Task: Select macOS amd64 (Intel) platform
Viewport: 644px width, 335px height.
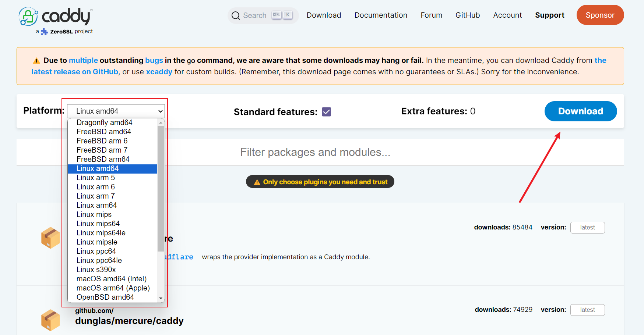Action: coord(112,279)
